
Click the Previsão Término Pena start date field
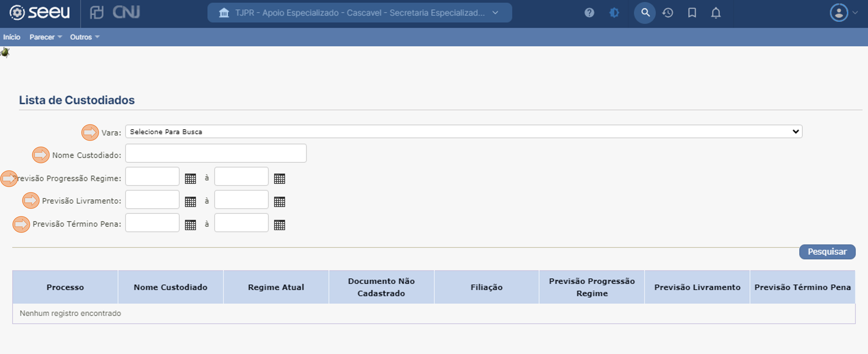tap(152, 222)
